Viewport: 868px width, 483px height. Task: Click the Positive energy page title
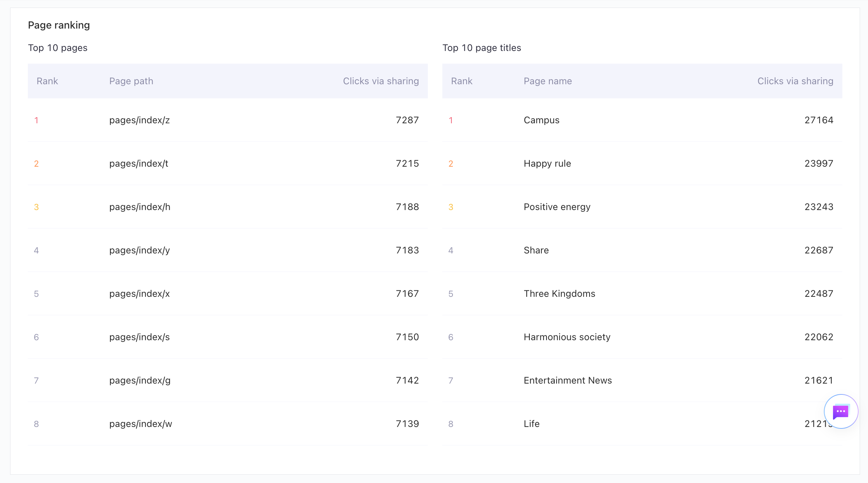(x=557, y=207)
